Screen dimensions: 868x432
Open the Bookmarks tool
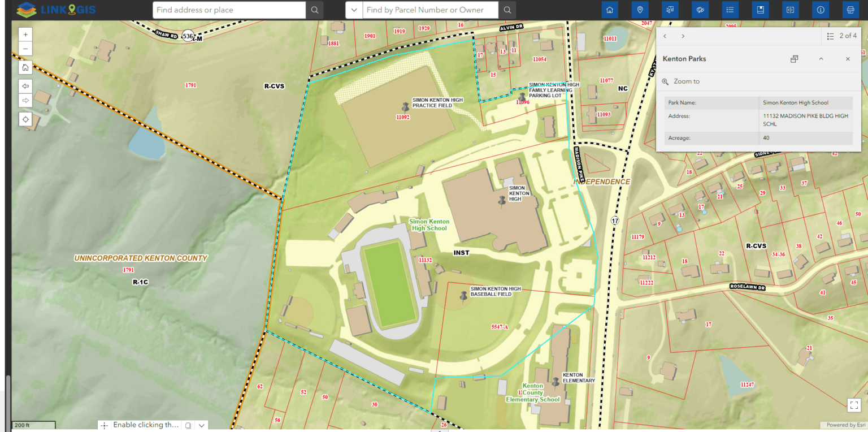click(760, 10)
